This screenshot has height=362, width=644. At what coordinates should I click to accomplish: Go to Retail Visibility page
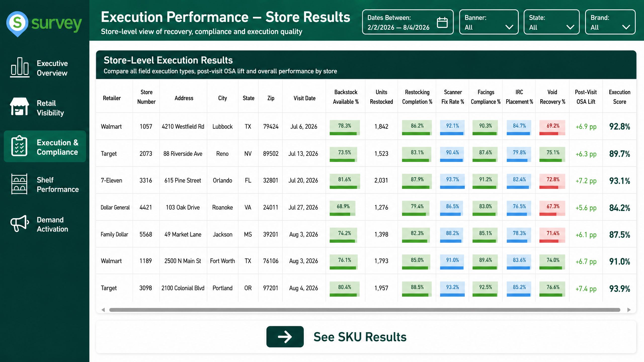click(x=45, y=108)
